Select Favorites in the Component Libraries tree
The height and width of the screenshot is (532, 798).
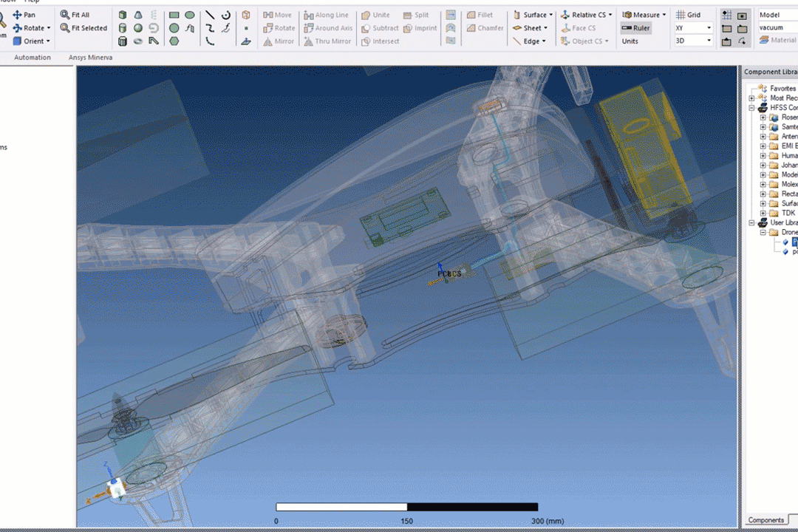pyautogui.click(x=782, y=88)
